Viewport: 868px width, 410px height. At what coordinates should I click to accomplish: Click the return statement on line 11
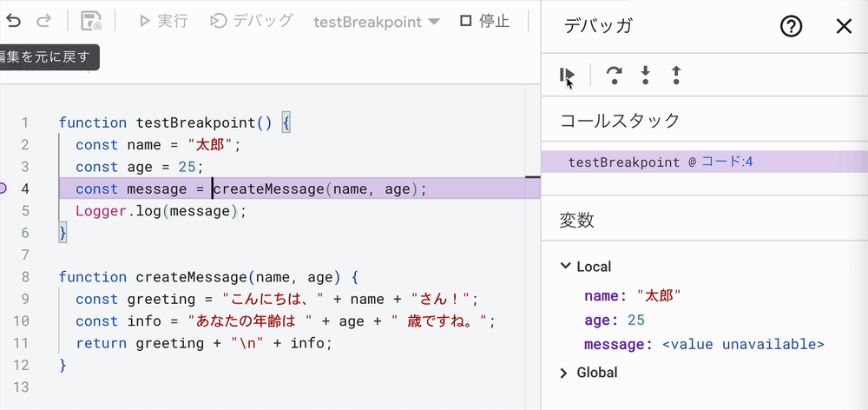point(204,343)
